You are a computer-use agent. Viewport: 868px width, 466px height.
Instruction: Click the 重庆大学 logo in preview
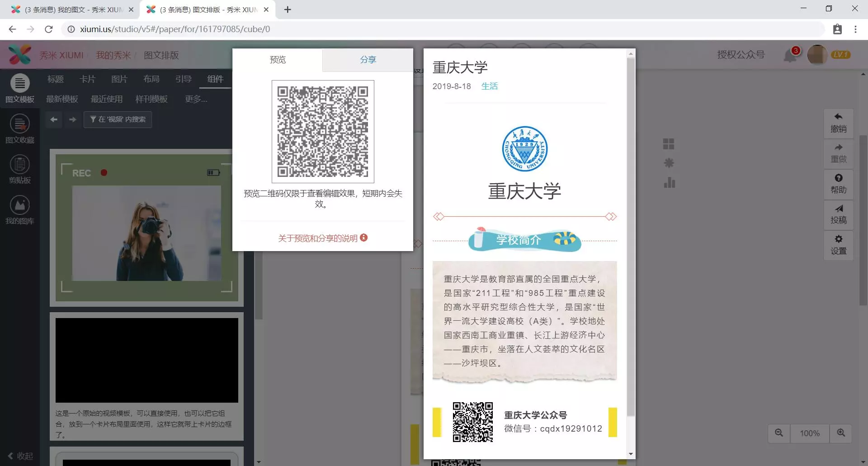(x=525, y=149)
